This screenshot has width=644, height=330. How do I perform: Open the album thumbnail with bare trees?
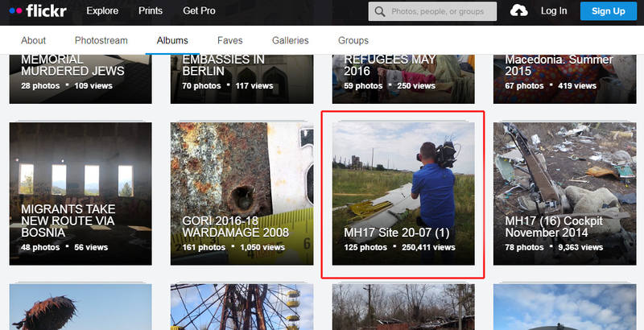[403, 307]
